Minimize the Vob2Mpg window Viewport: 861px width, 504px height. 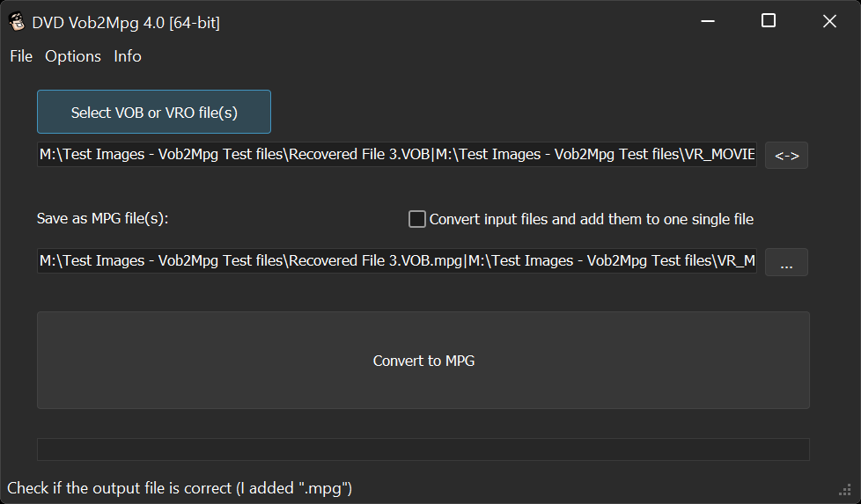pyautogui.click(x=708, y=22)
